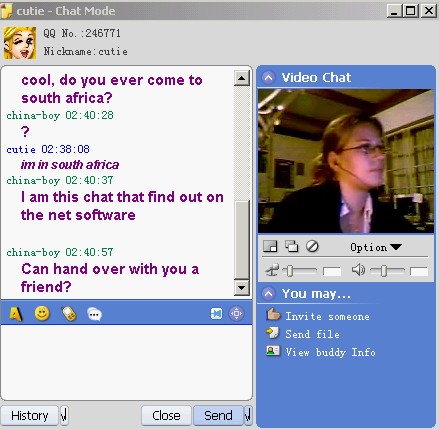The width and height of the screenshot is (439, 430).
Task: Click the Invite someone link
Action: [x=327, y=316]
